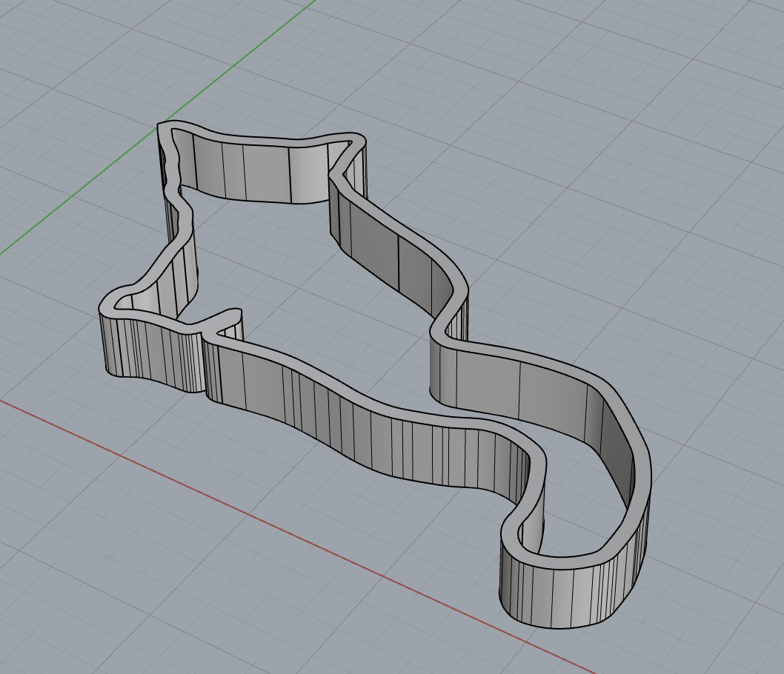The height and width of the screenshot is (674, 784).
Task: Click the green Y-axis line on grid
Action: (159, 127)
